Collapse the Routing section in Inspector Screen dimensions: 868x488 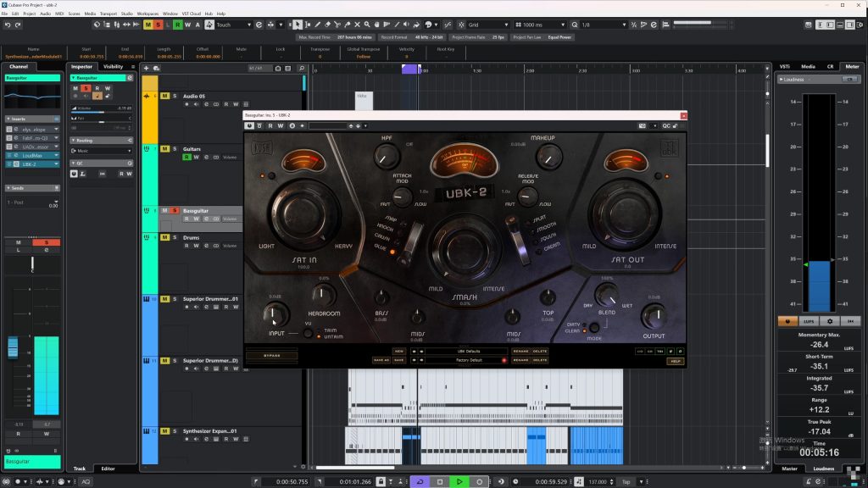pos(73,141)
